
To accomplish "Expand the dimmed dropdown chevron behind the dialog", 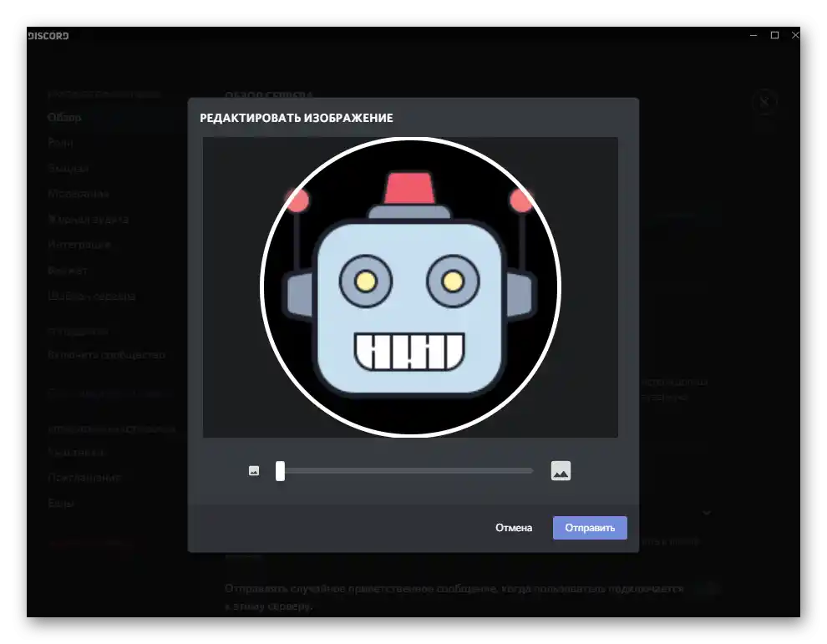I will click(x=707, y=512).
